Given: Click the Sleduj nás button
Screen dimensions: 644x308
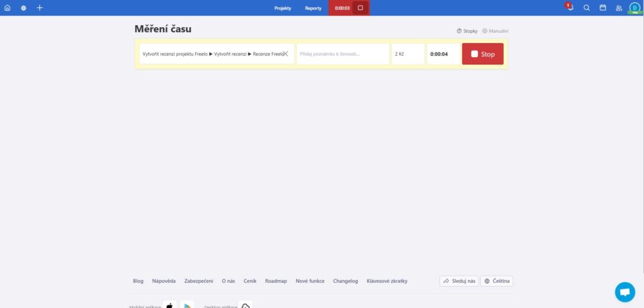Looking at the screenshot, I should [459, 281].
